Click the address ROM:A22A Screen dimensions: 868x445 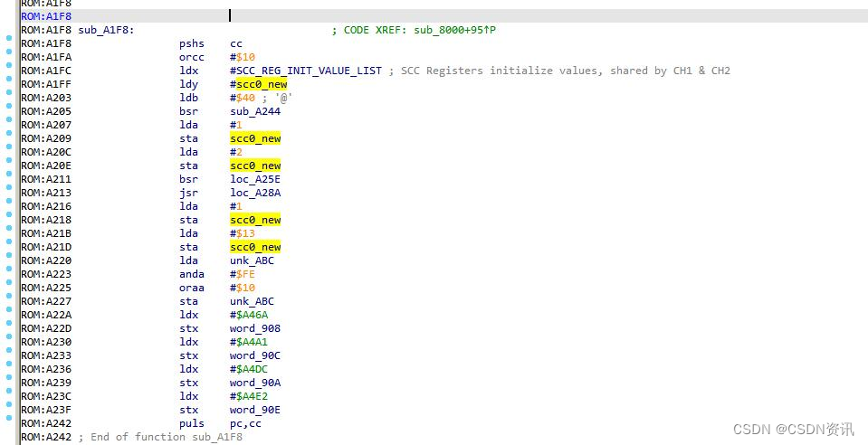coord(46,315)
